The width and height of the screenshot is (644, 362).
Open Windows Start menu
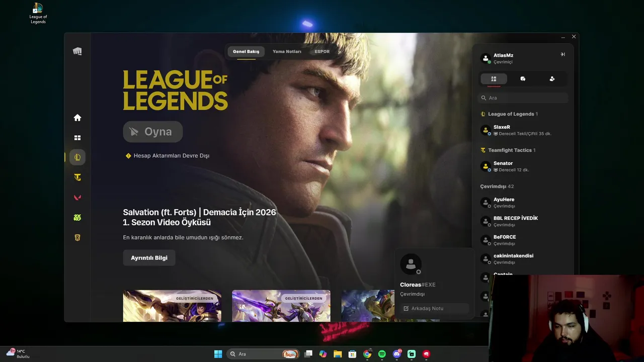(218, 354)
